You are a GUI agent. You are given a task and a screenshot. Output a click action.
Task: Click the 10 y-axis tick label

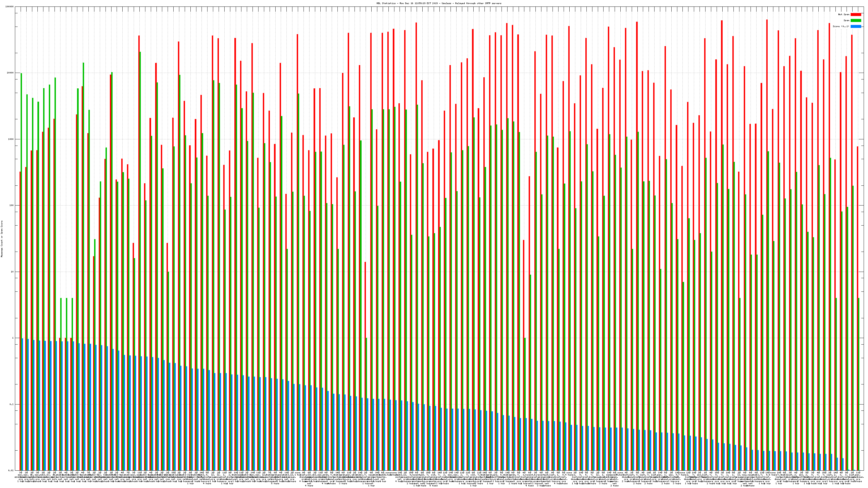[12, 272]
